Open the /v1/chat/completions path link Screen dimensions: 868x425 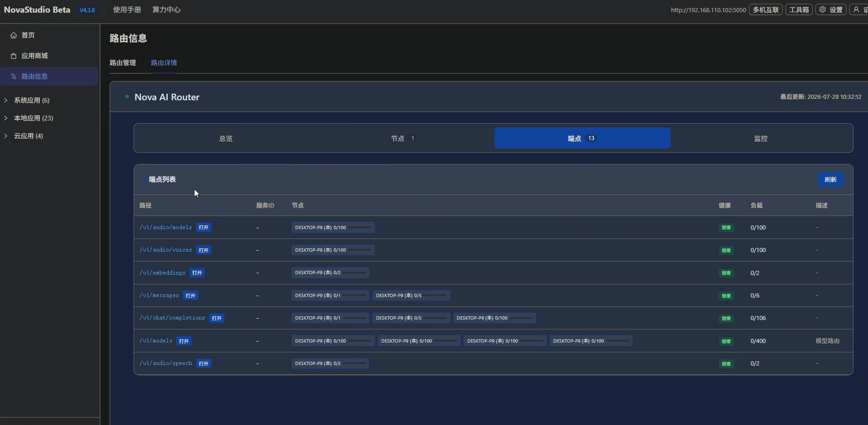coord(172,318)
